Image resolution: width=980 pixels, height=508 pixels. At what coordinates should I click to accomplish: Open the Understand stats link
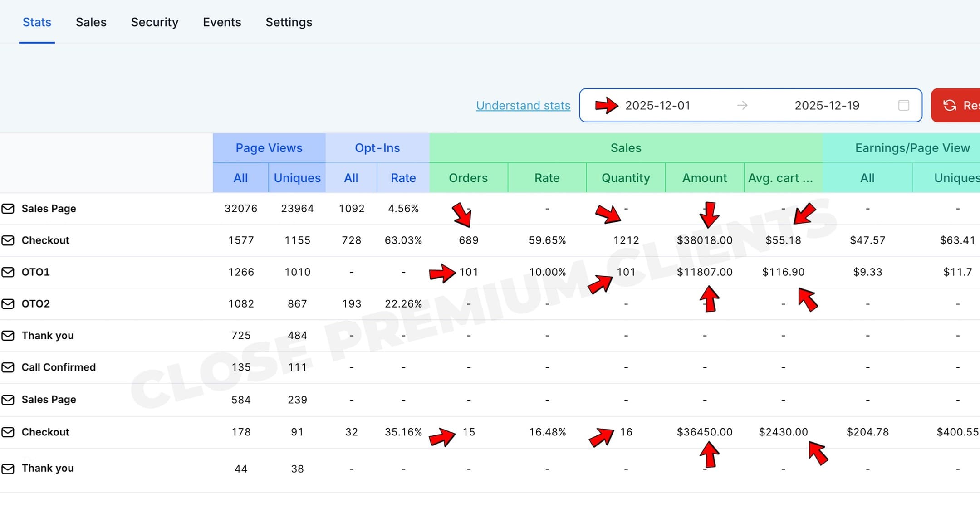pyautogui.click(x=523, y=105)
